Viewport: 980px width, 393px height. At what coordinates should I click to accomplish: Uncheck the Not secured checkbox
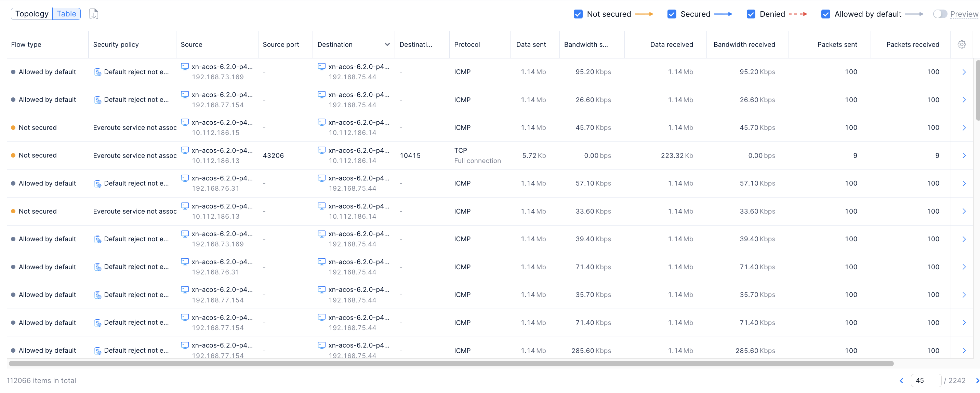point(578,14)
